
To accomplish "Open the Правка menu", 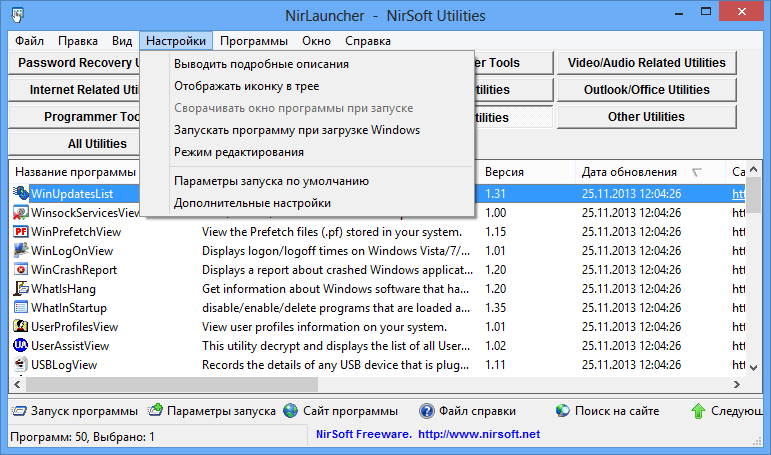I will [78, 41].
